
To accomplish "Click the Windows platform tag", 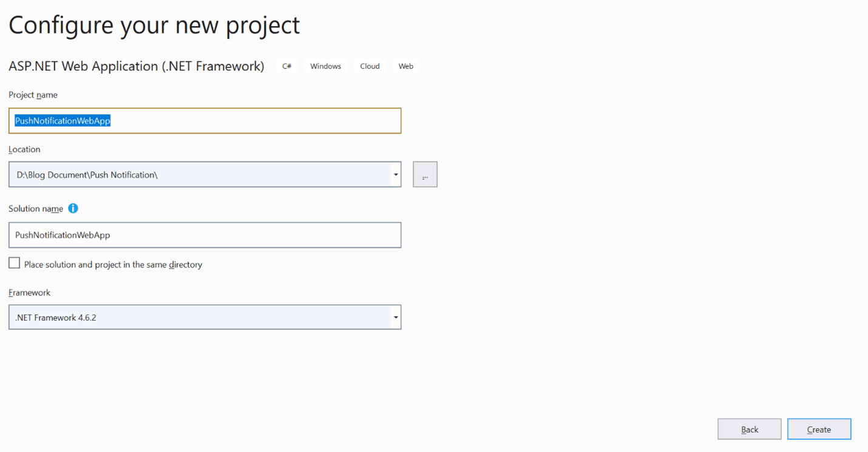I will 325,66.
